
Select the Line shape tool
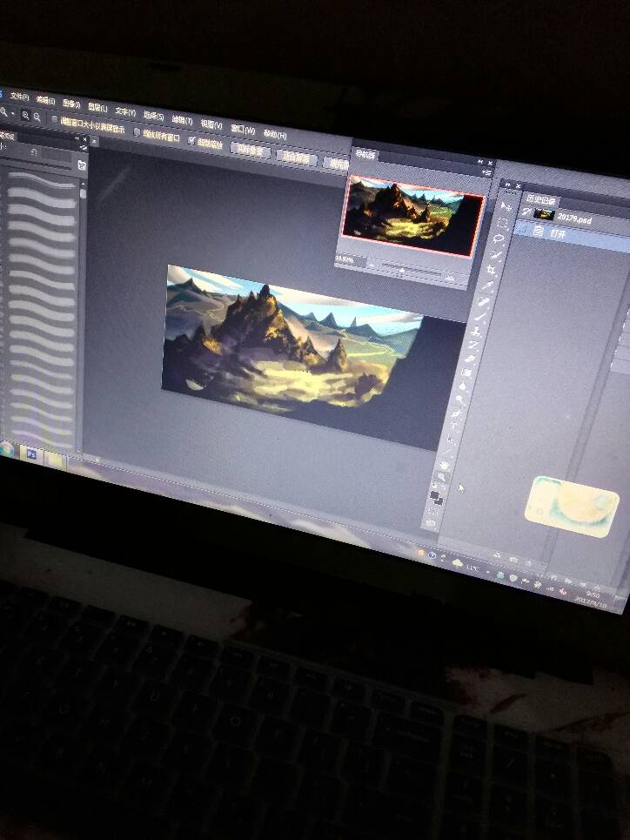447,452
